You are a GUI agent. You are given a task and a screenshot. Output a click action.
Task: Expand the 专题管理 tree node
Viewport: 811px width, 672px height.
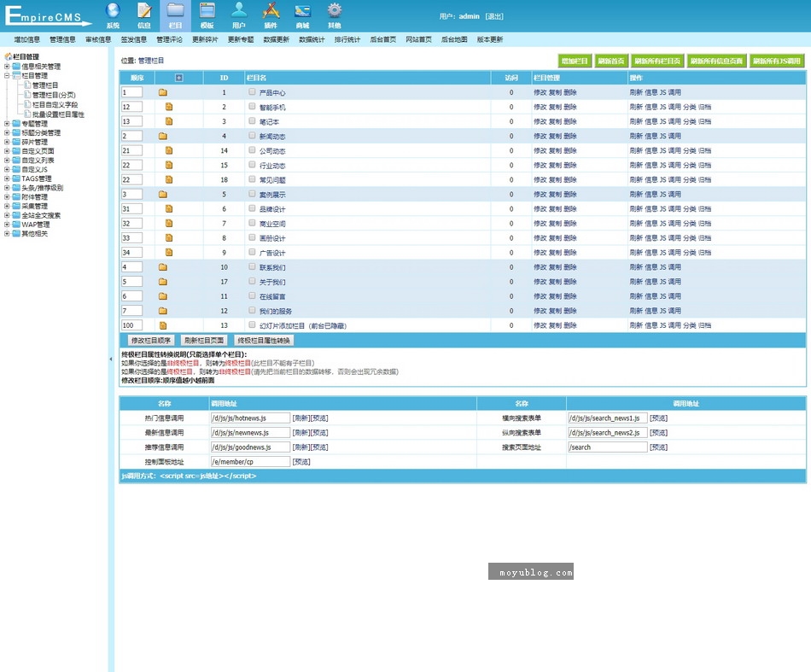(7, 124)
